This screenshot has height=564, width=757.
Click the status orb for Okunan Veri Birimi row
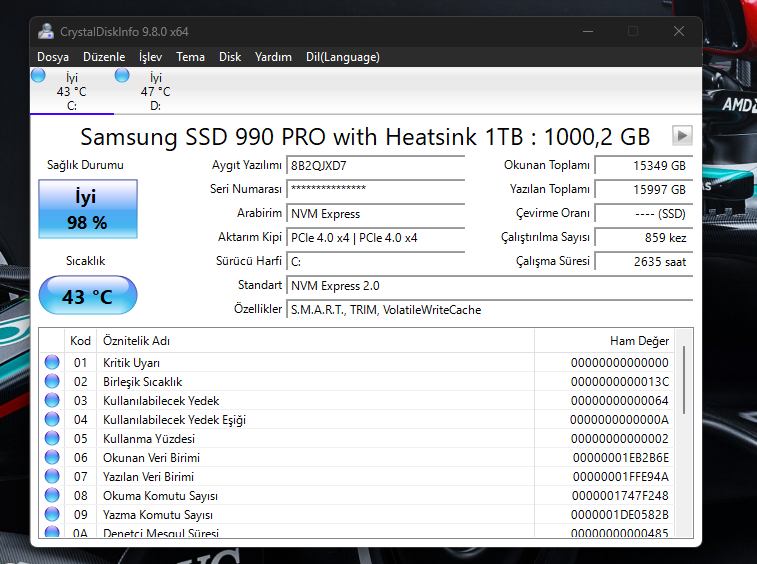click(52, 457)
